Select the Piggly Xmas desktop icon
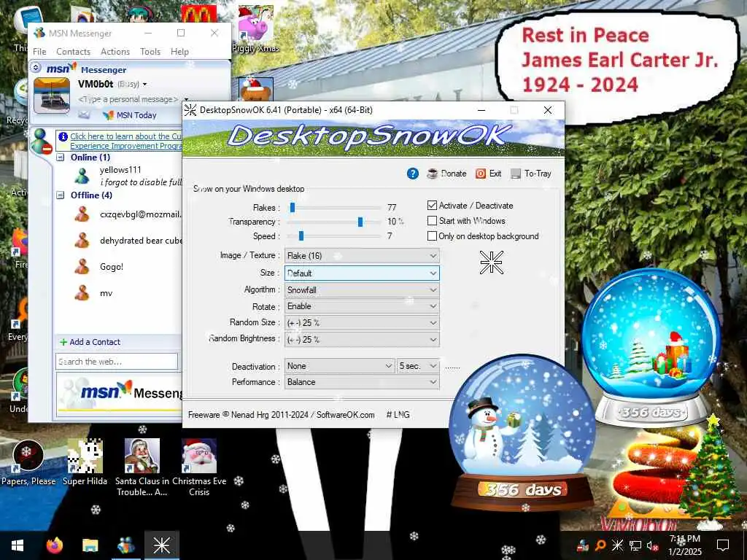Screen dimensions: 747x560 point(256,28)
